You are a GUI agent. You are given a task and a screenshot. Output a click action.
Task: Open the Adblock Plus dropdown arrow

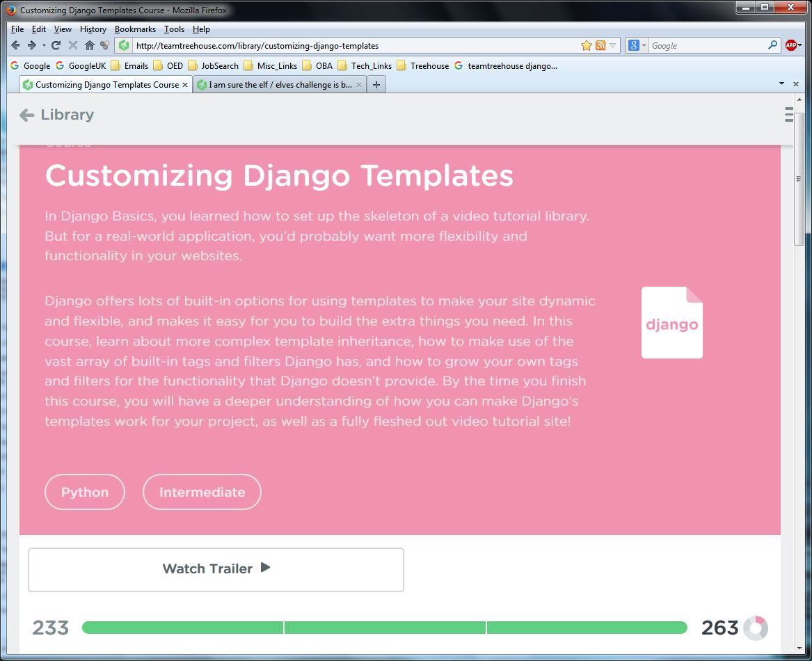(800, 46)
